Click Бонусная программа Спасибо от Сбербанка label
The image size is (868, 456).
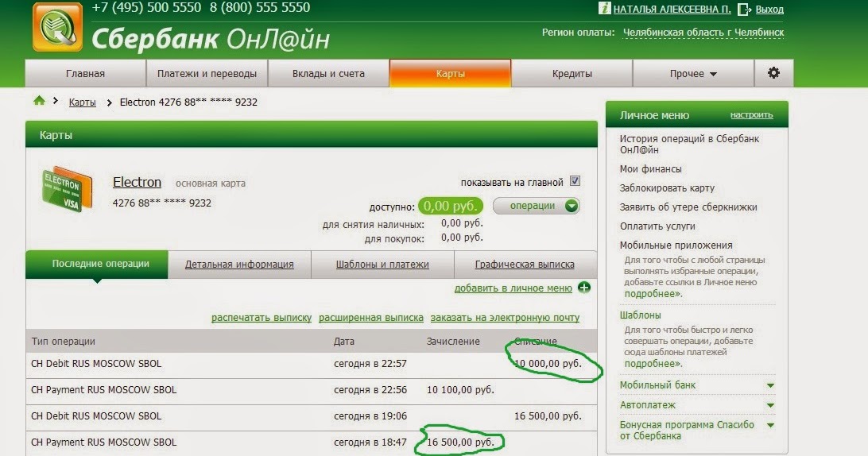pyautogui.click(x=687, y=431)
